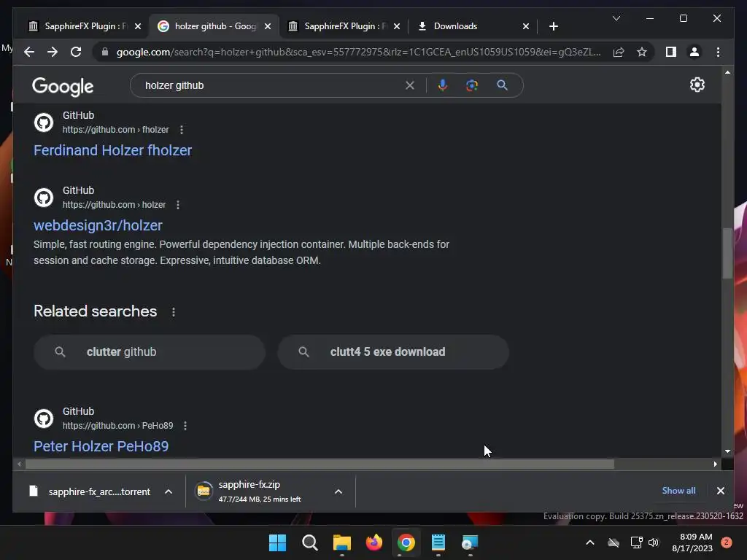Click the scroll down arrow
The height and width of the screenshot is (560, 747).
click(727, 451)
